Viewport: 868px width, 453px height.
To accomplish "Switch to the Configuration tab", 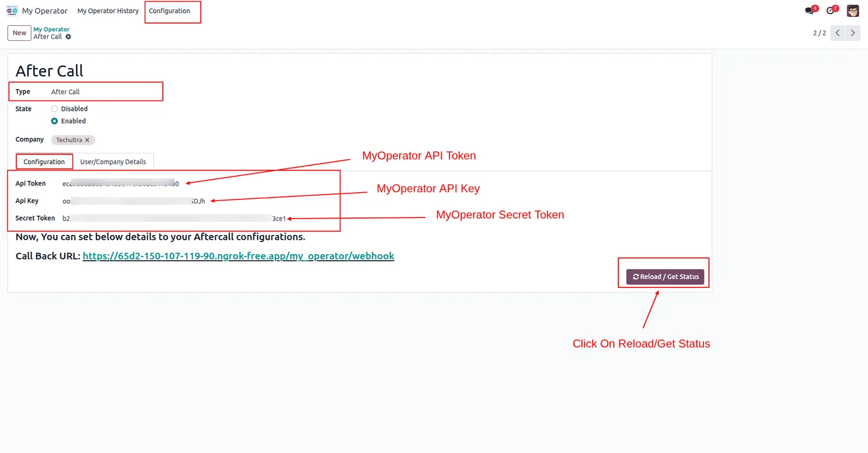I will tap(44, 162).
